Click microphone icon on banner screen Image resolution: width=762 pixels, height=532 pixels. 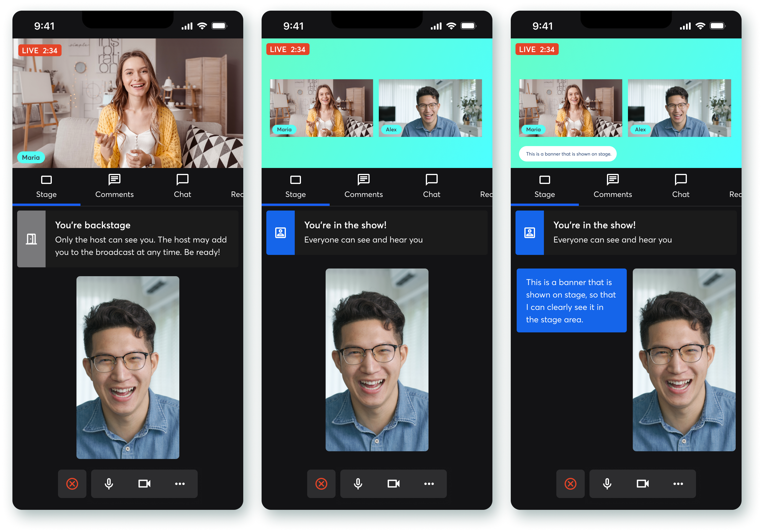(x=607, y=484)
